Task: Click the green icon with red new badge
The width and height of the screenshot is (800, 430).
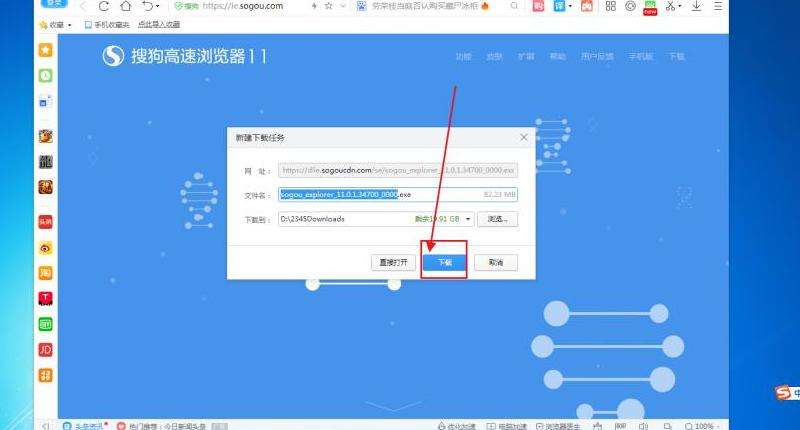Action: [650, 7]
